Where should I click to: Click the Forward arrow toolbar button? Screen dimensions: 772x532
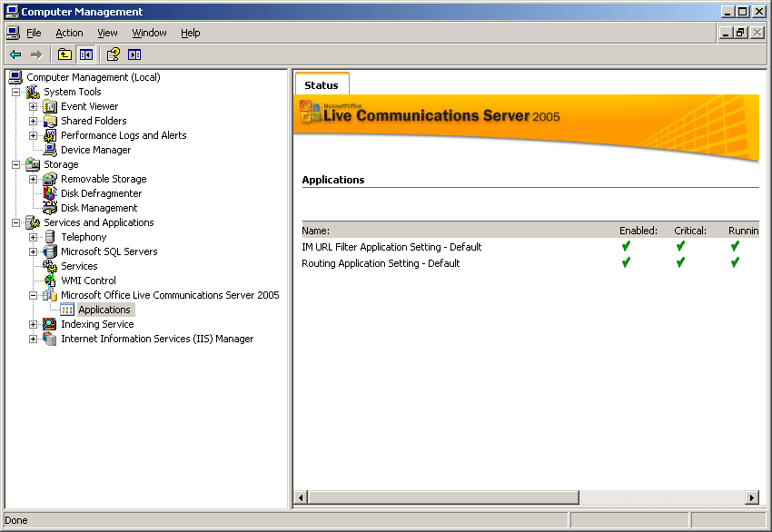[x=36, y=54]
